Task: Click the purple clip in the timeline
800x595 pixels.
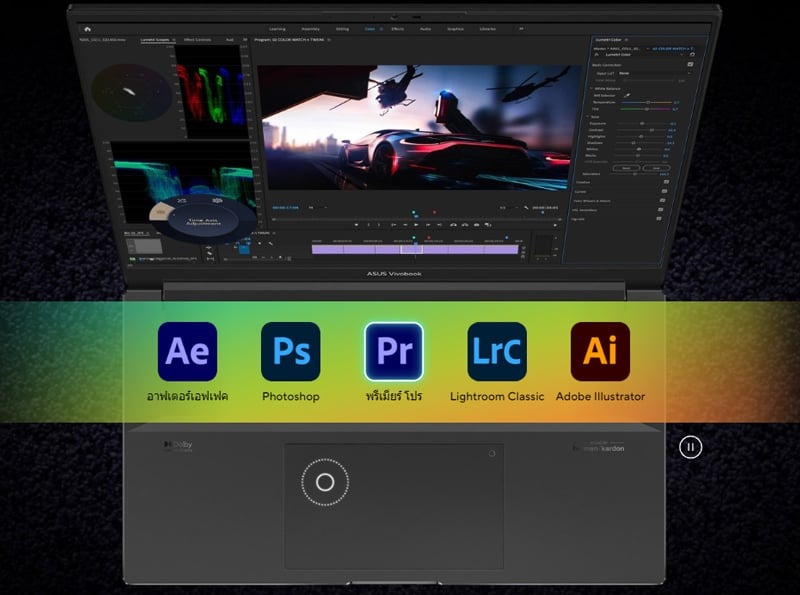Action: (415, 250)
